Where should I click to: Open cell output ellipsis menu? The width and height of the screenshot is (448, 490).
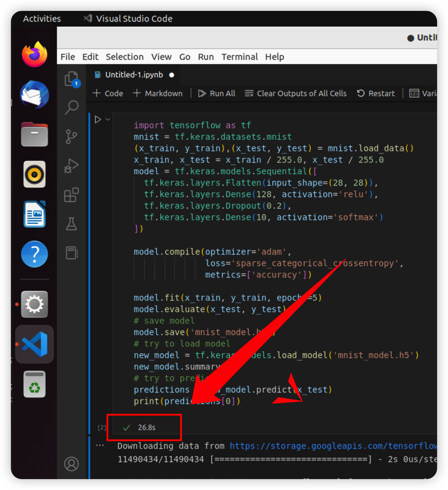(x=100, y=446)
